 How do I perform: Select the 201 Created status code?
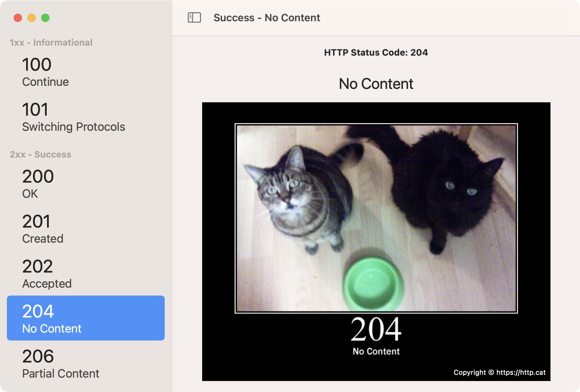tap(86, 229)
